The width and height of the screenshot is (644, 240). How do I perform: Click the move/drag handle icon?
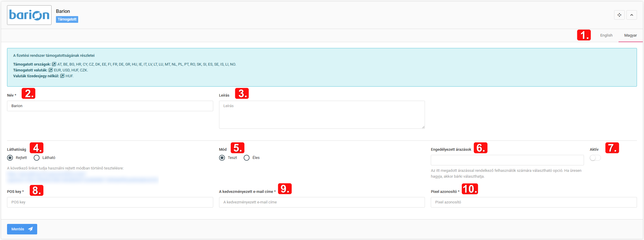[619, 15]
